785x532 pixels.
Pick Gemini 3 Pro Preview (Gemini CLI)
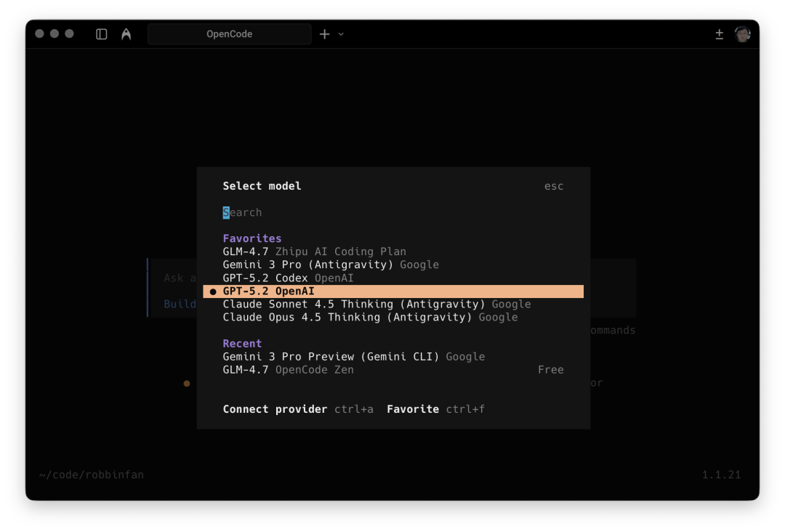(x=353, y=356)
